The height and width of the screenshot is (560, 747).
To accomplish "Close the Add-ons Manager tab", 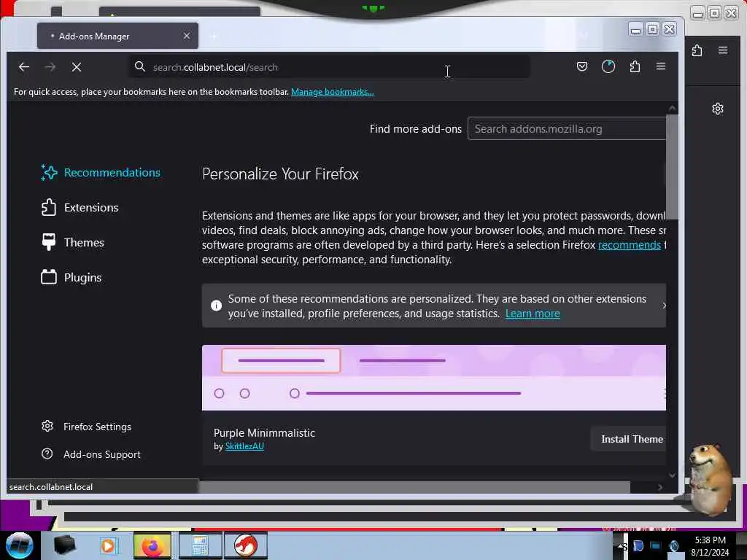I will click(187, 36).
